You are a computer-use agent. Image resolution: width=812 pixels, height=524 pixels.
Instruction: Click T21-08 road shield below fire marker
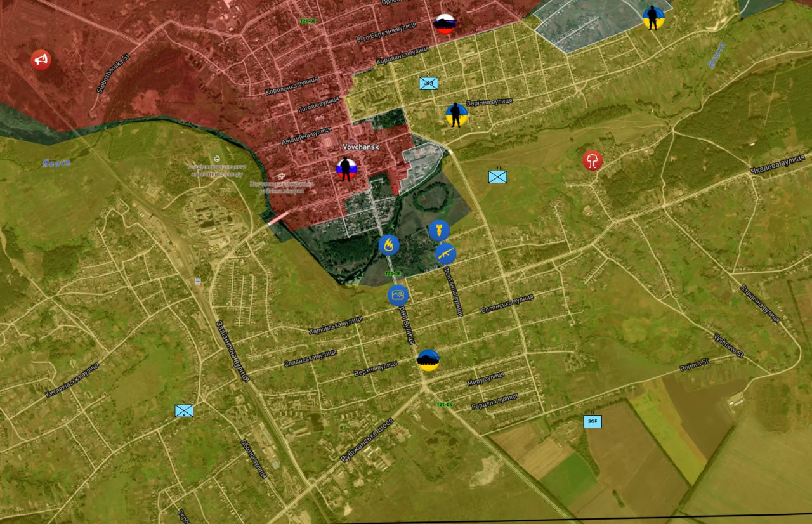point(393,274)
